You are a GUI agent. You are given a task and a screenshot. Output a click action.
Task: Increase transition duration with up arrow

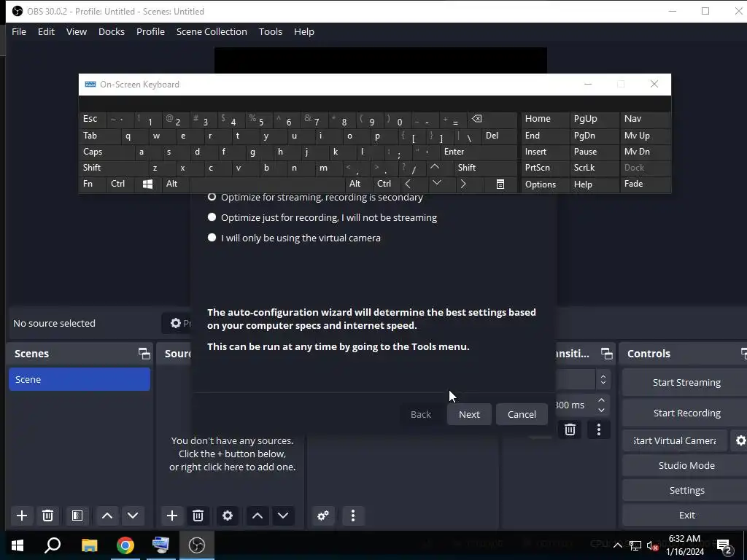coord(601,400)
